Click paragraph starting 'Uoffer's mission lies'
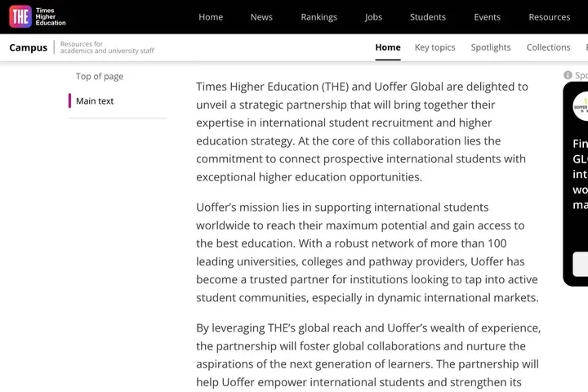Viewport: 588px width, 392px height. 367,252
